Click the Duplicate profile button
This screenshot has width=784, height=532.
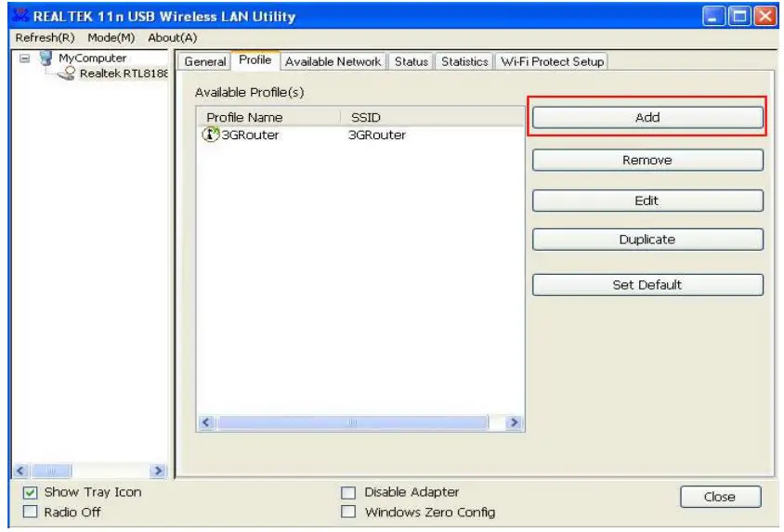tap(647, 240)
